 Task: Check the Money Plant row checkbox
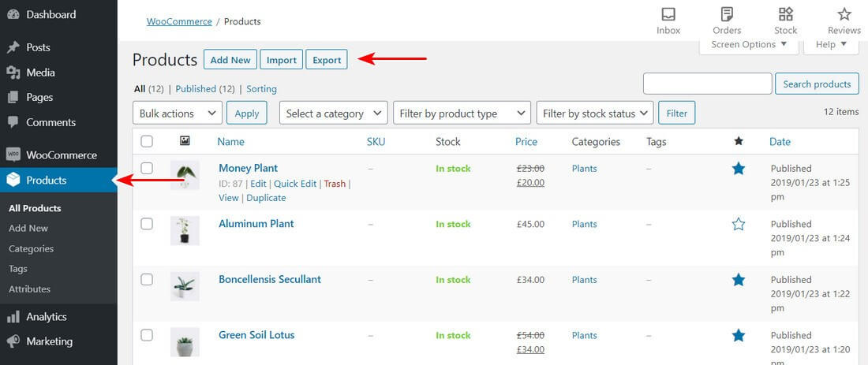pos(147,168)
